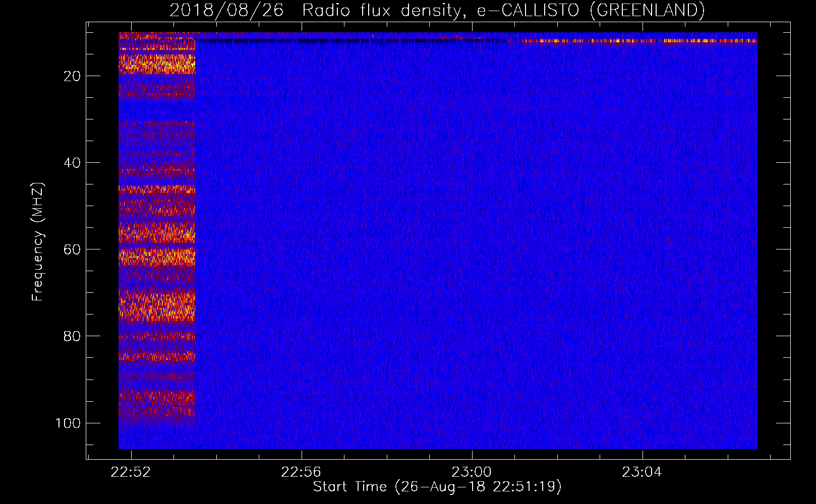Select the 'Frequency (MHZ)' y-axis label

[x=38, y=242]
